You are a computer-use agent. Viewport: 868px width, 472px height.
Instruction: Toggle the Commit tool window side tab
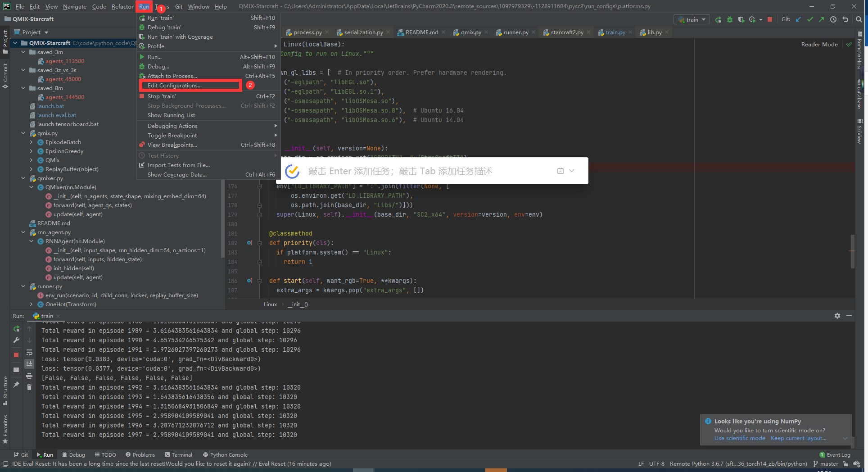(x=5, y=76)
